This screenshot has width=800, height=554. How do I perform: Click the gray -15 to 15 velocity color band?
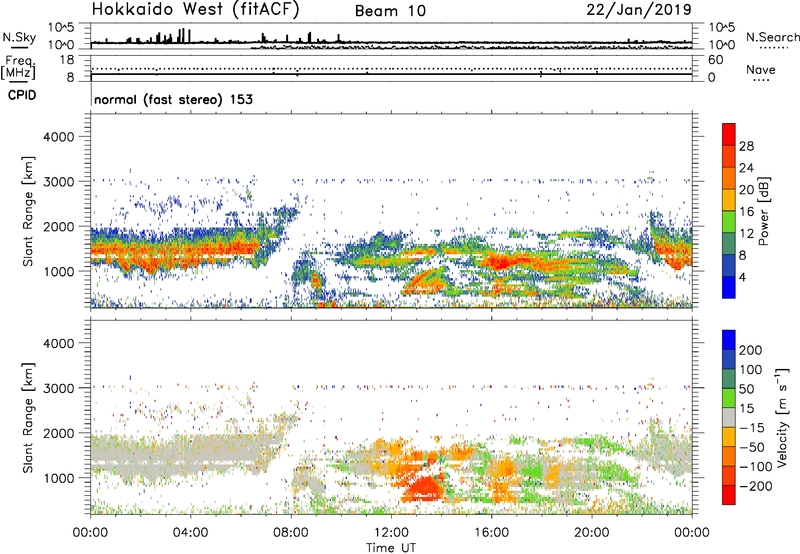pos(729,418)
